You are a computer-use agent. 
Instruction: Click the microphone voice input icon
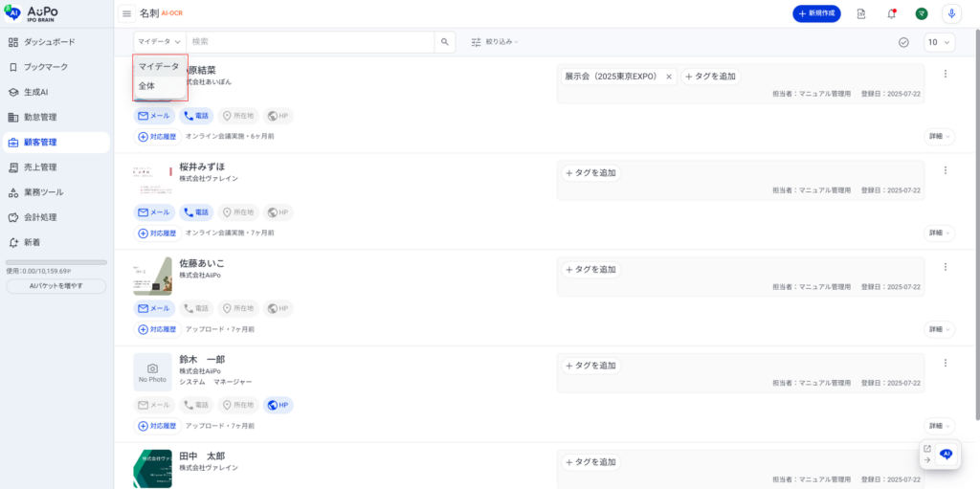click(951, 13)
